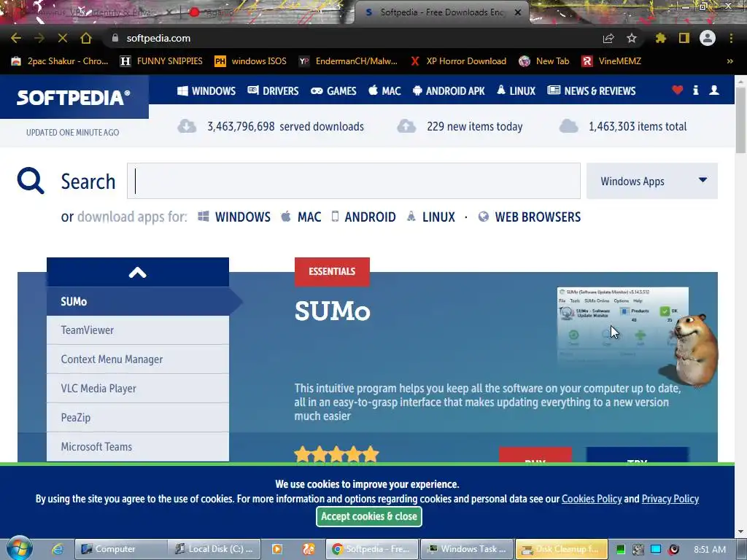Open the 2pac Shakur bookmark
Screen dimensions: 747x560
pos(60,61)
